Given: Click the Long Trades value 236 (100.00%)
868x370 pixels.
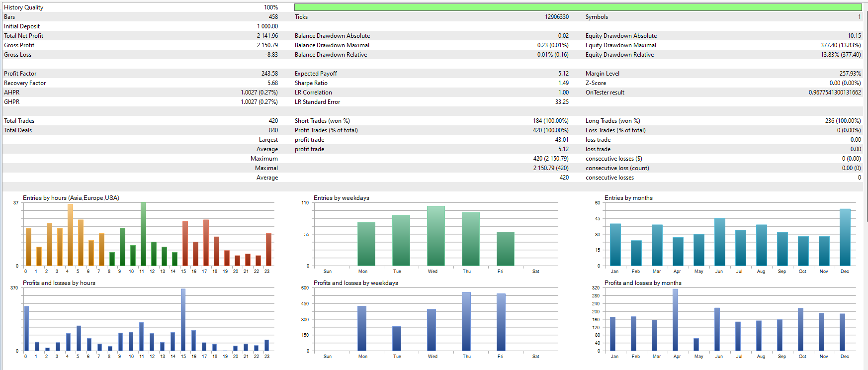Looking at the screenshot, I should coord(843,121).
